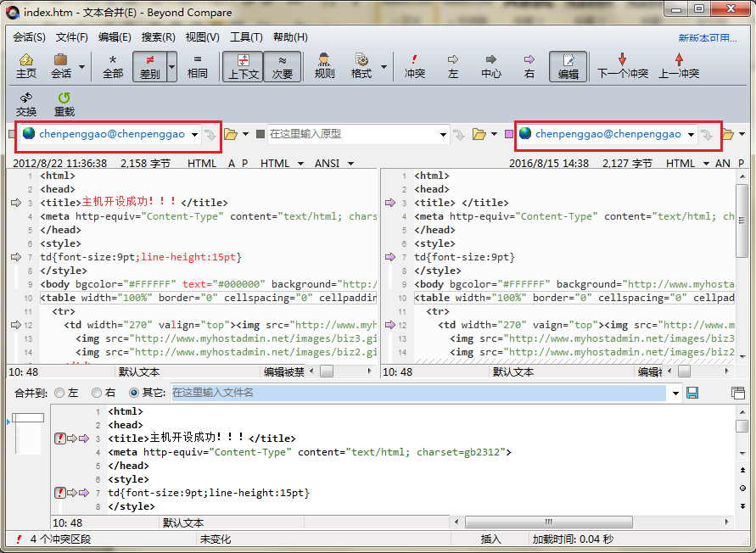Expand the 在这里输入原型 path dropdown
This screenshot has width=756, height=553.
pyautogui.click(x=442, y=134)
